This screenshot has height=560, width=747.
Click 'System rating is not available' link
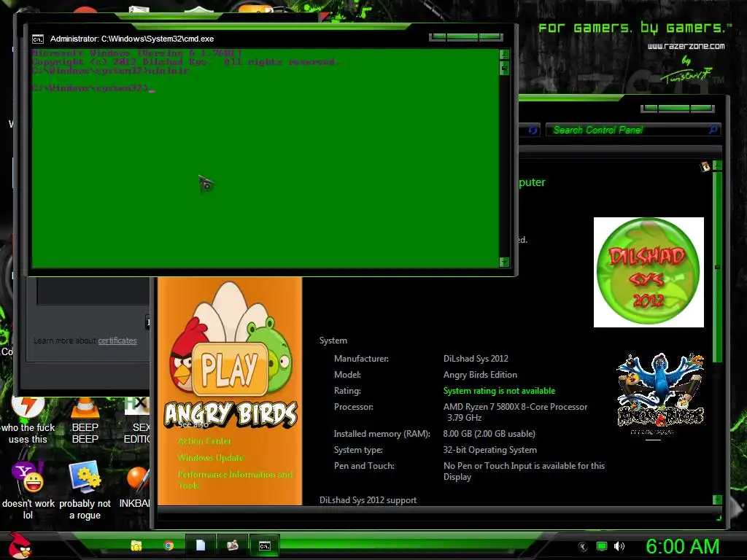click(499, 391)
